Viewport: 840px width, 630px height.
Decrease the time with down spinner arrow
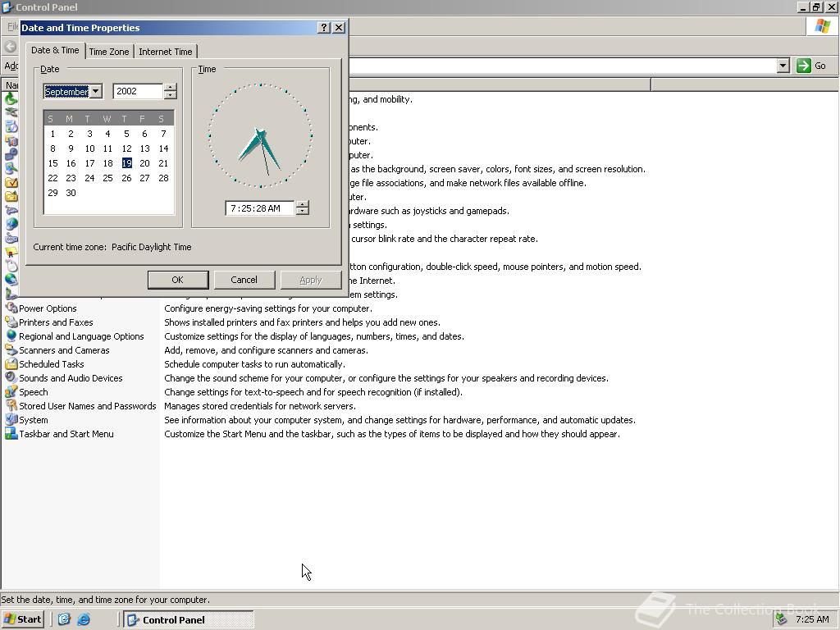click(x=303, y=212)
